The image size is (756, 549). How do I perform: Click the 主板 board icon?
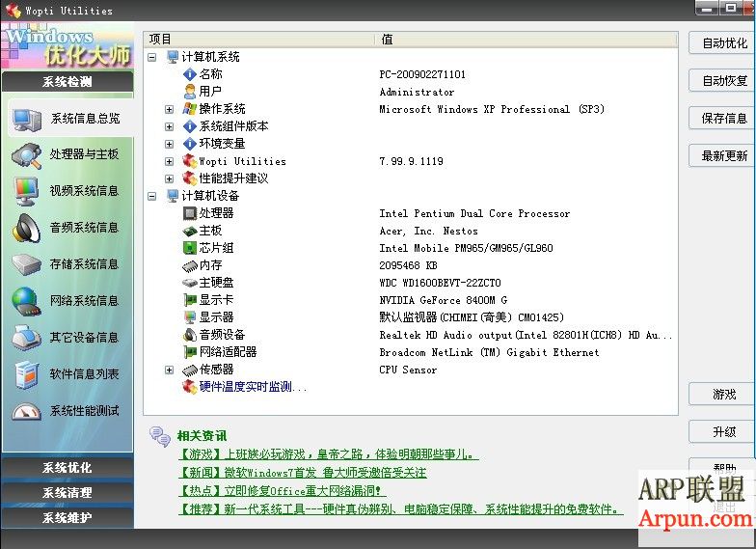[190, 232]
